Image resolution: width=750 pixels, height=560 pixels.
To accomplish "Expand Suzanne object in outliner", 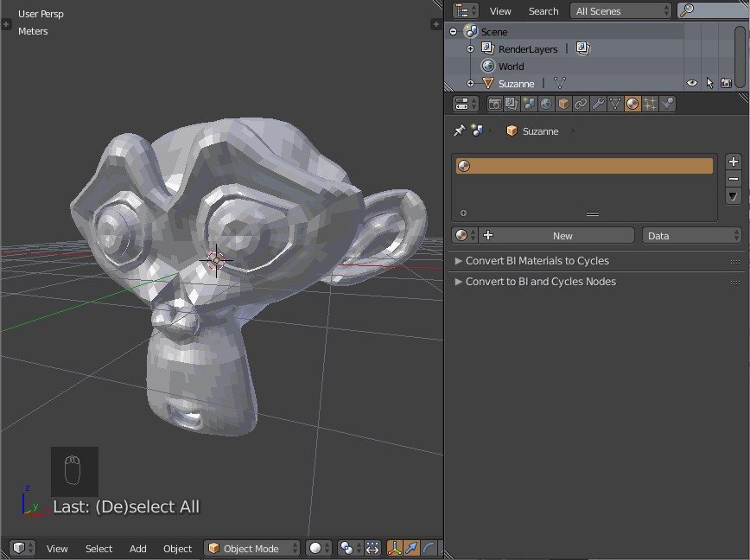I will (470, 83).
